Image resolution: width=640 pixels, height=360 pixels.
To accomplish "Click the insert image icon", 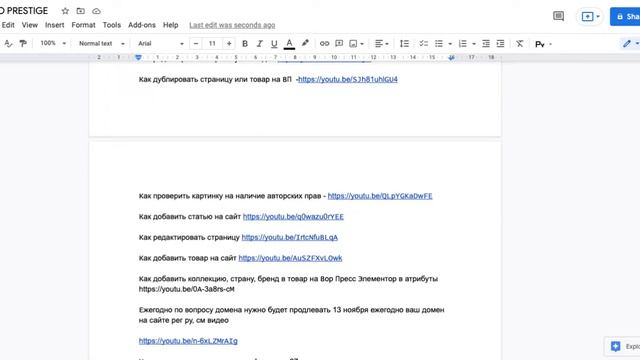I will point(353,44).
